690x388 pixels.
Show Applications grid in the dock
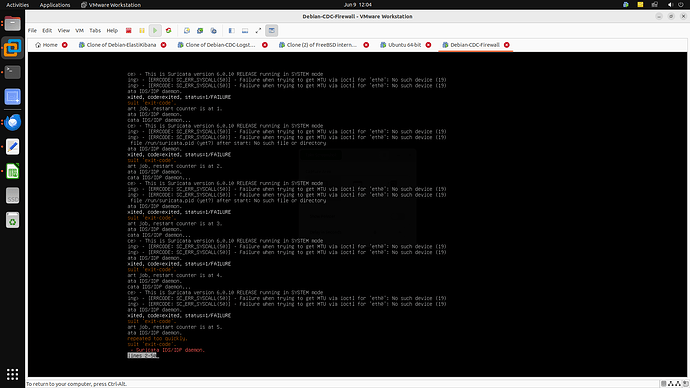[12, 374]
